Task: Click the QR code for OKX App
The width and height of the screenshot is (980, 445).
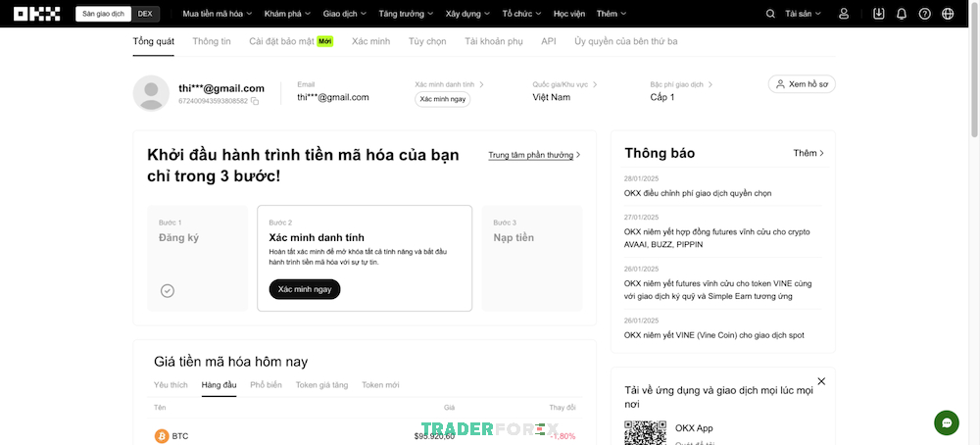Action: pos(645,432)
